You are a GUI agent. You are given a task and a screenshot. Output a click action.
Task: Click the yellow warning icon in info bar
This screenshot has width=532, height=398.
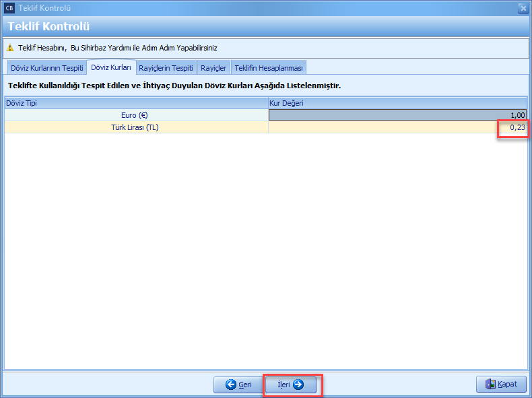point(10,48)
